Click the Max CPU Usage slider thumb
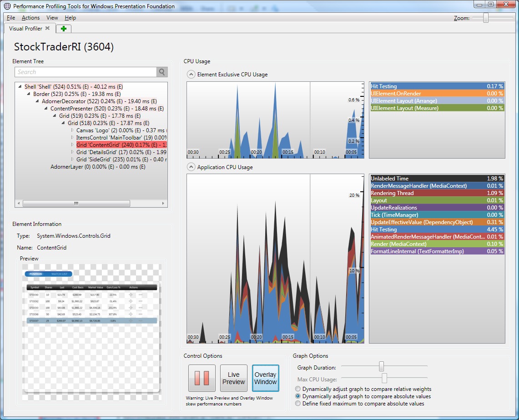Viewport: 519px width, 420px height. [384, 378]
